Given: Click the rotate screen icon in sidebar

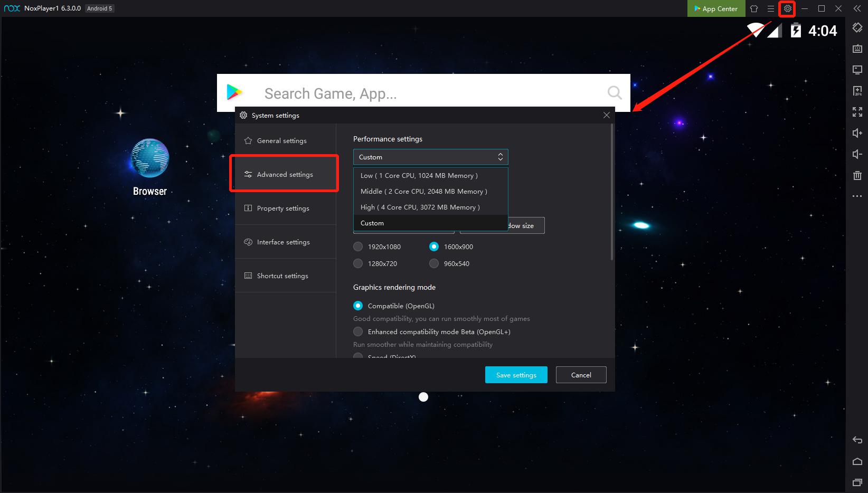Looking at the screenshot, I should click(857, 27).
